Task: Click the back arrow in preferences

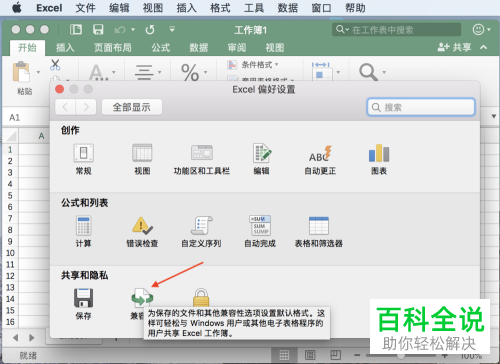Action: pyautogui.click(x=65, y=107)
